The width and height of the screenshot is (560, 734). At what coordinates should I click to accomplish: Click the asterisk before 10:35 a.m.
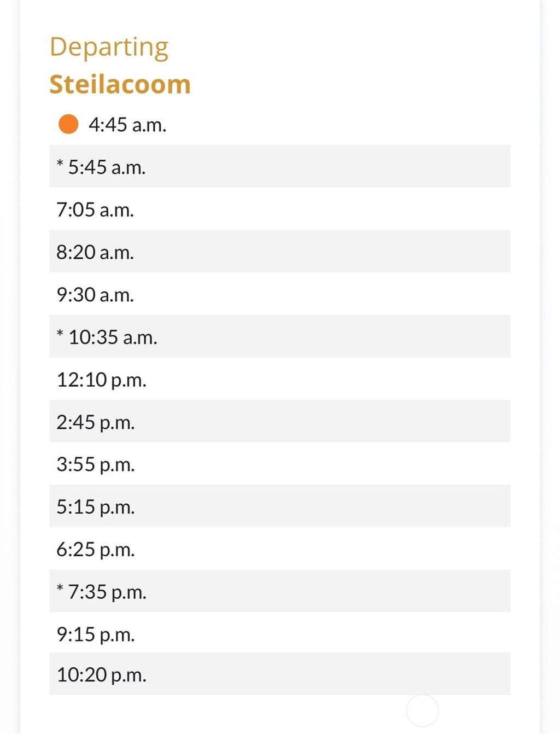tap(60, 334)
